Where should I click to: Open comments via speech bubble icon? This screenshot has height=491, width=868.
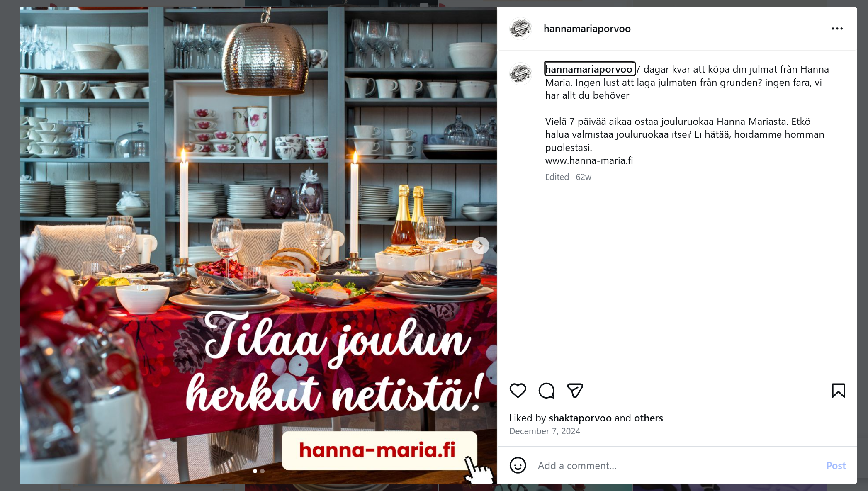(x=547, y=391)
